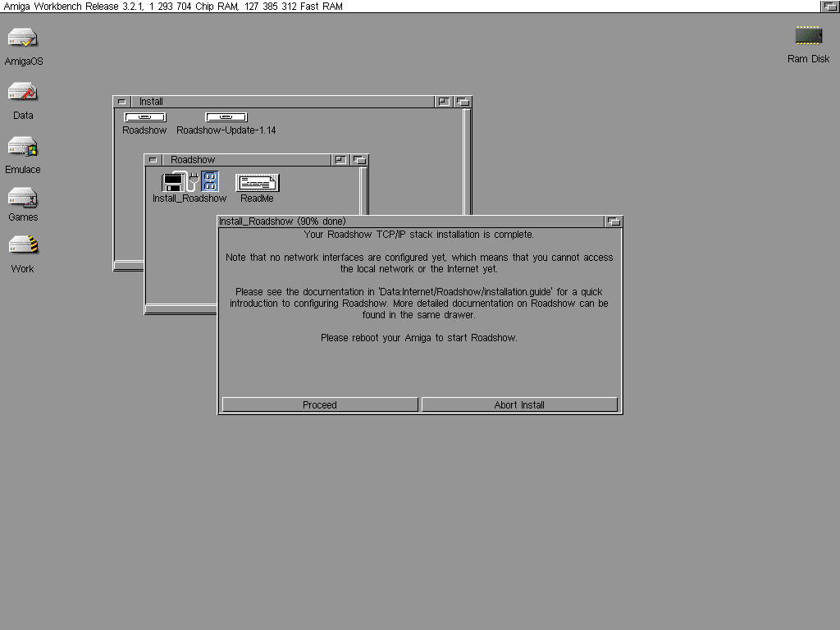Click the Roadshow window horizontal scrollbar
The height and width of the screenshot is (630, 840).
click(180, 309)
